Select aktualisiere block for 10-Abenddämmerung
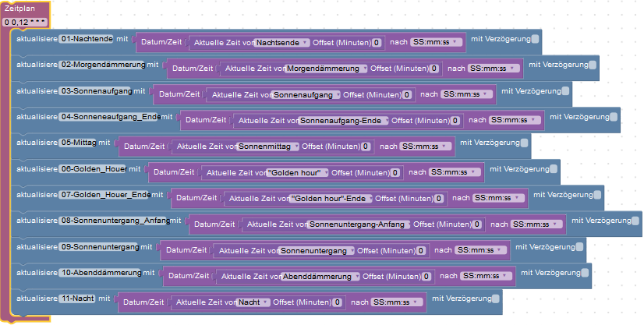 pyautogui.click(x=37, y=273)
